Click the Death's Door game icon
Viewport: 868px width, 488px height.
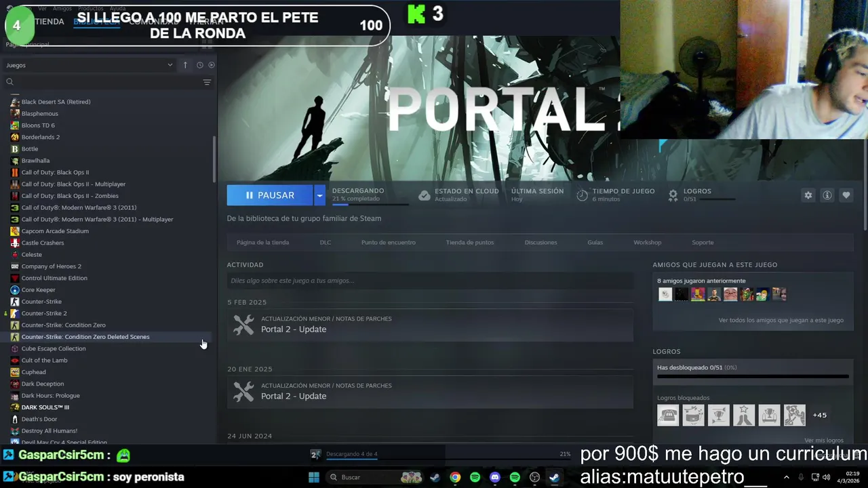15,419
